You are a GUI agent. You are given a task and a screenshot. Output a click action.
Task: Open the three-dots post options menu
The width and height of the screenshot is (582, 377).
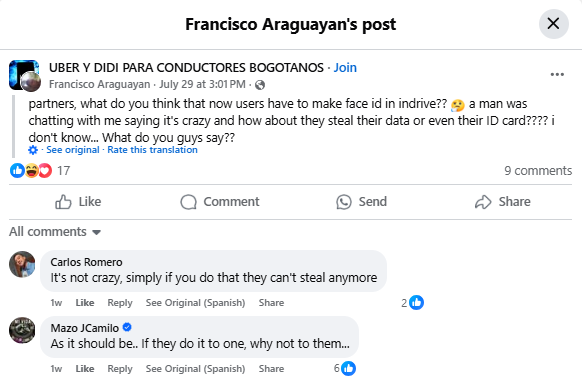[x=557, y=75]
